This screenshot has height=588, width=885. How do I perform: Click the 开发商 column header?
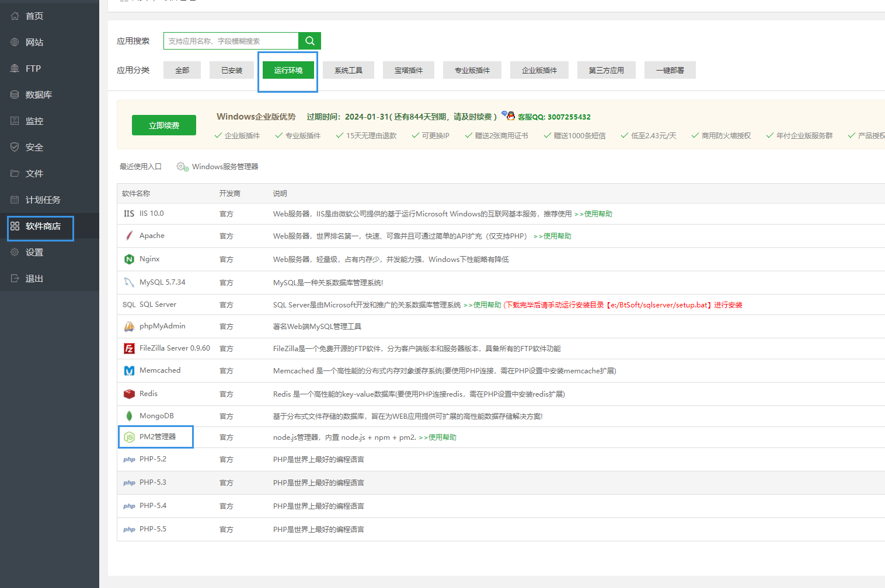pyautogui.click(x=230, y=194)
